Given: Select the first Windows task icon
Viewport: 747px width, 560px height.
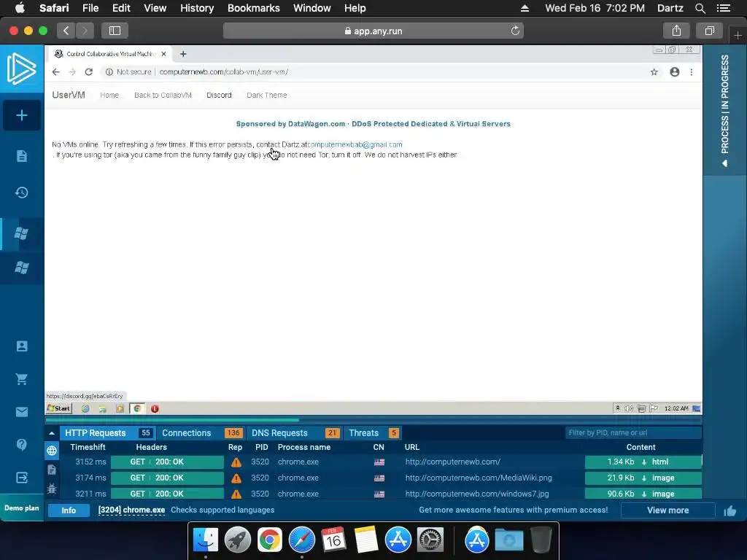Looking at the screenshot, I should click(21, 233).
